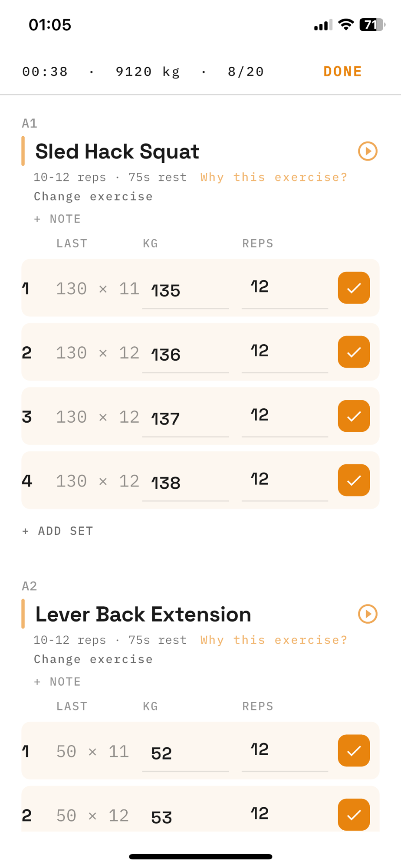Play the Lever Back Extension demo video
The image size is (401, 868).
pos(368,614)
